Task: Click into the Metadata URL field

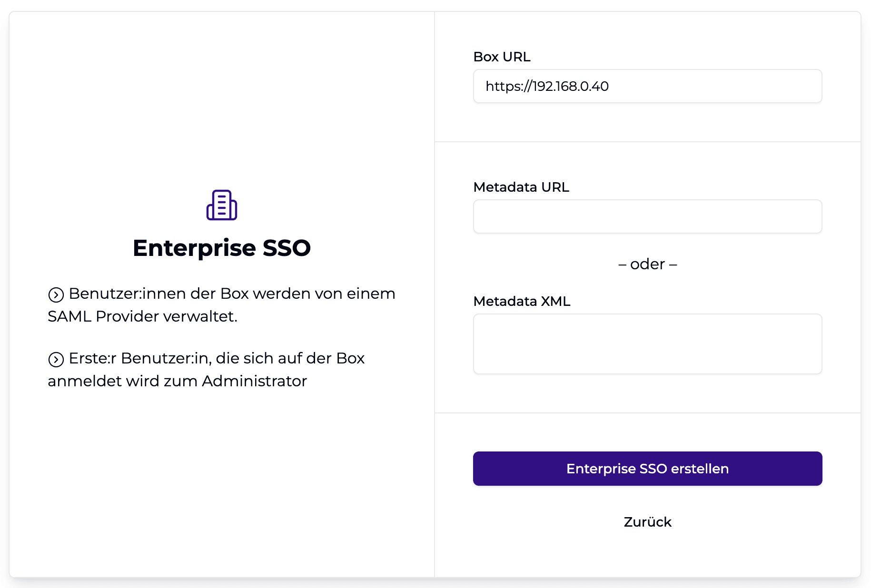Action: click(x=647, y=216)
